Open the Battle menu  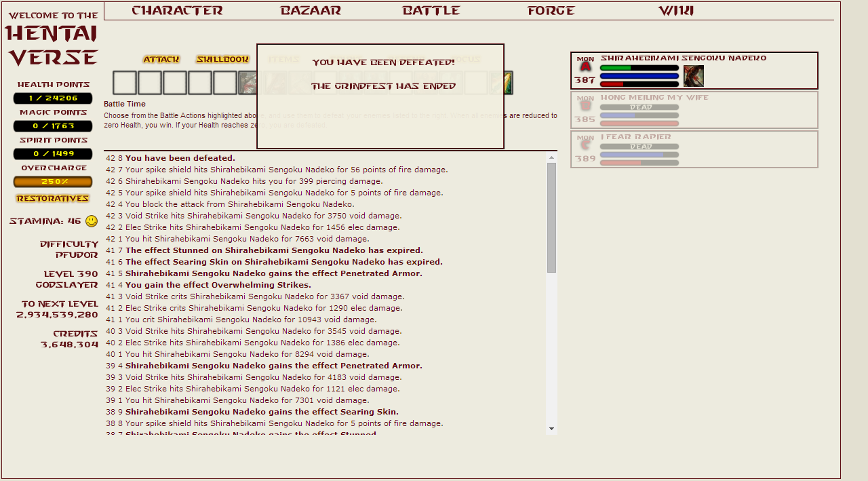(431, 11)
